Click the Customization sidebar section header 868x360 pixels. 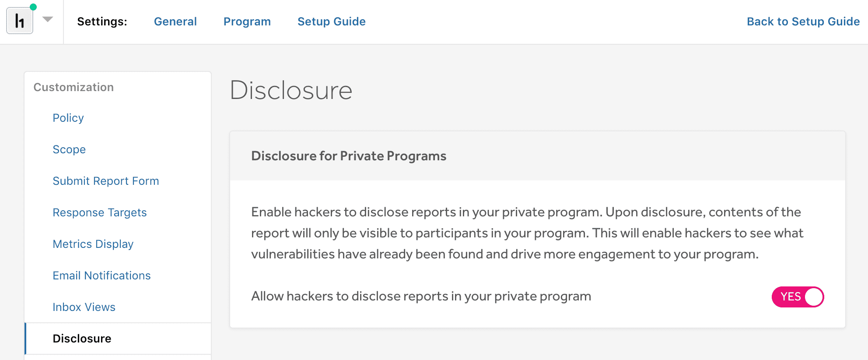point(73,87)
